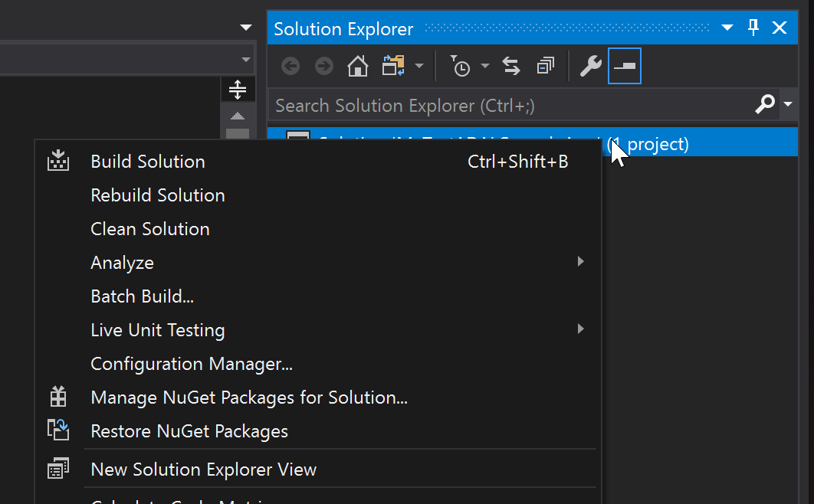Expand Analyze submenu arrow
This screenshot has width=814, height=504.
point(581,261)
